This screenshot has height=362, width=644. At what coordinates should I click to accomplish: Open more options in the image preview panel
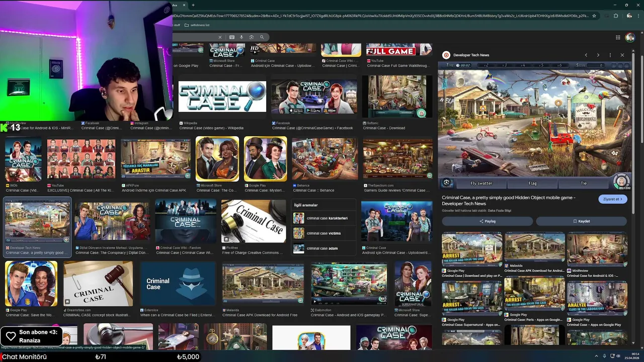click(610, 55)
